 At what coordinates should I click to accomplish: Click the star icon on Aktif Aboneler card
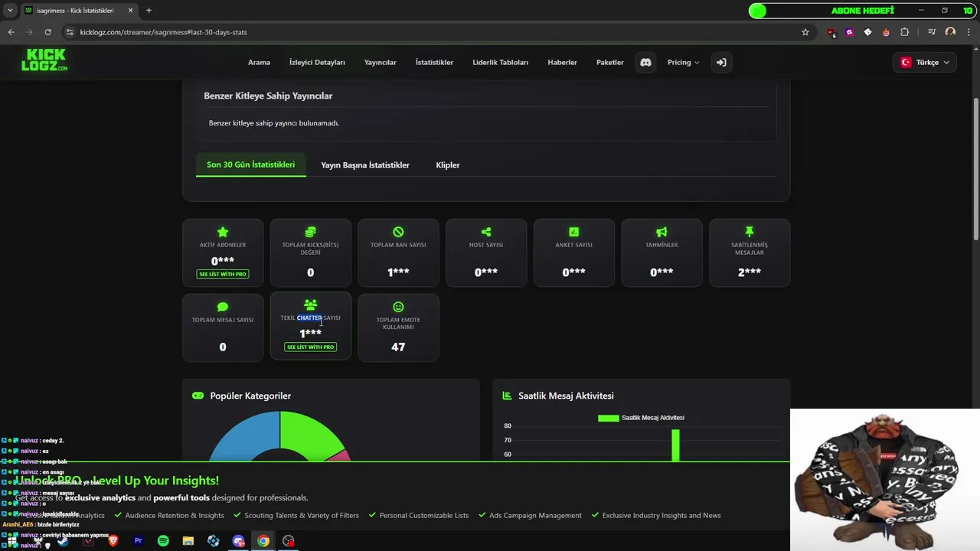pos(223,232)
